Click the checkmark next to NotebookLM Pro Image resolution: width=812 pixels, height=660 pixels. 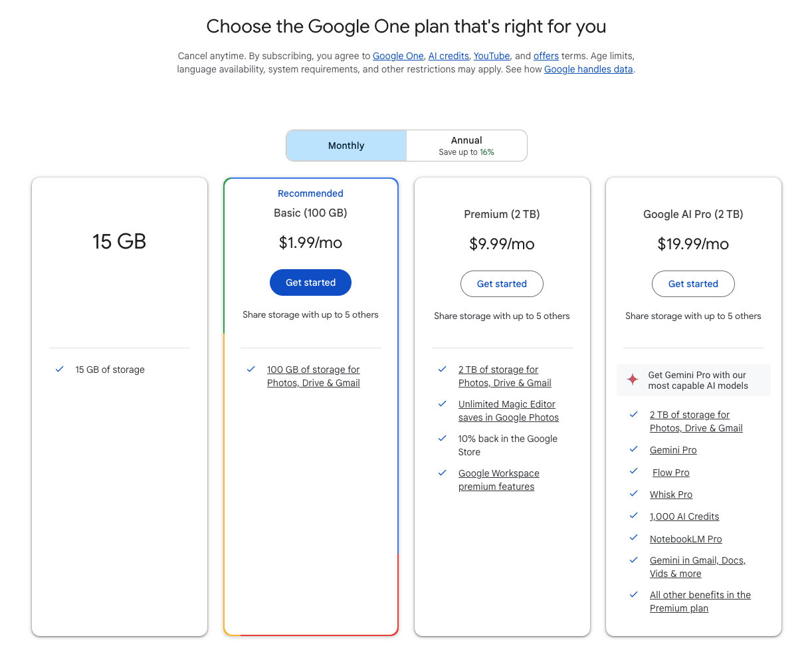coord(633,538)
